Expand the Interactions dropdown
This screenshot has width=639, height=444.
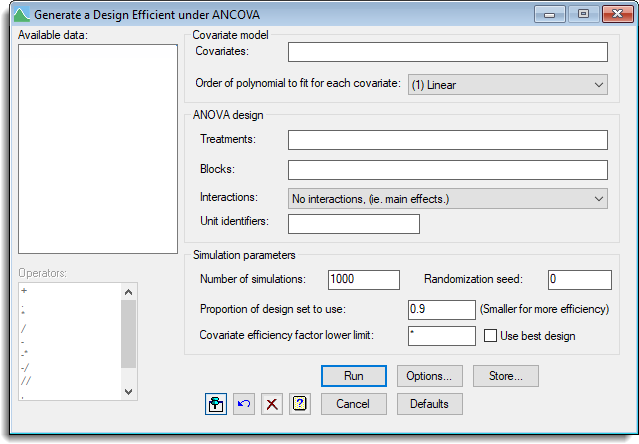(447, 199)
